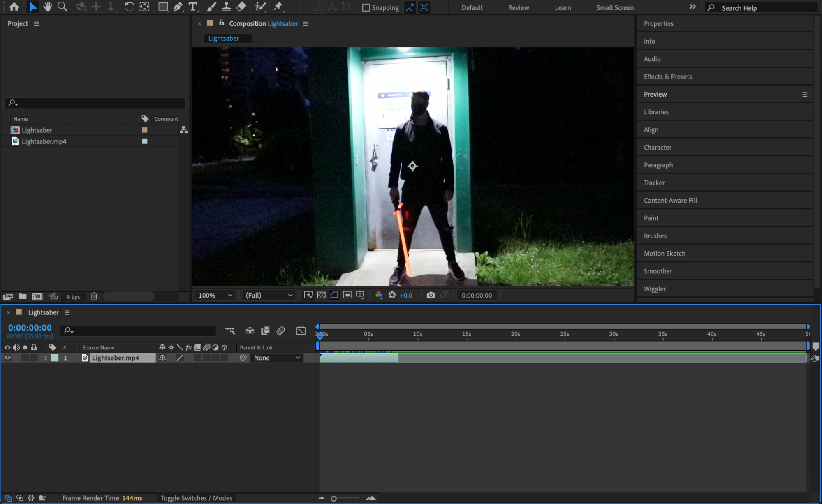
Task: Toggle Switches / Modes button
Action: [196, 498]
